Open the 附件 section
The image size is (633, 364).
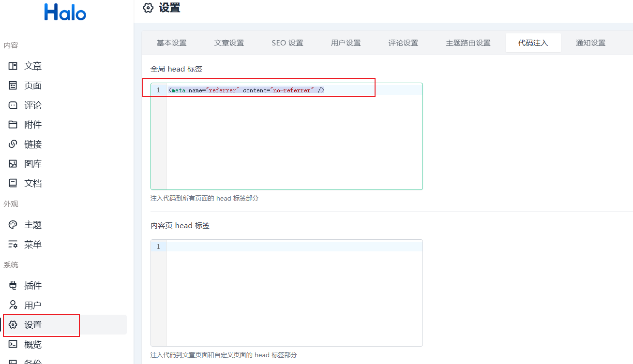(x=33, y=125)
